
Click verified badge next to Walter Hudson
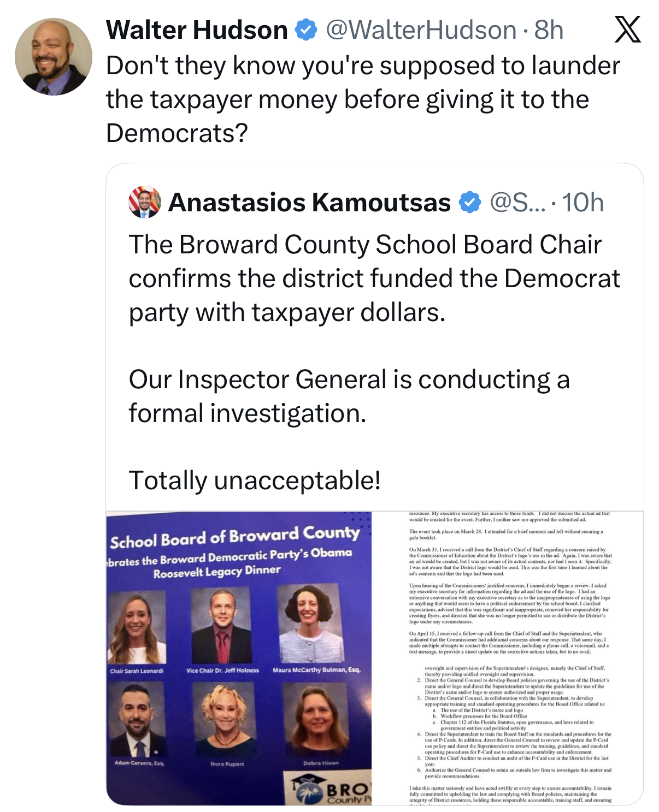(306, 30)
